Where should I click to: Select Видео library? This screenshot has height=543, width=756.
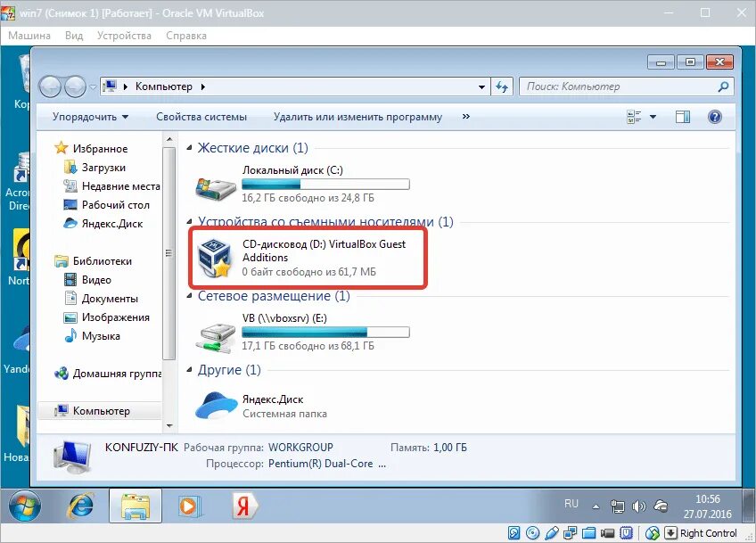point(87,280)
